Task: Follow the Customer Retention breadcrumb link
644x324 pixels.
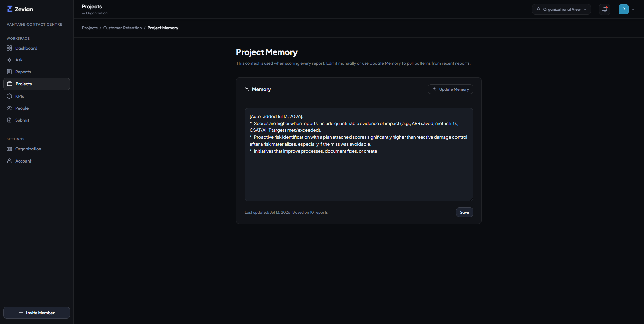Action: 122,28
